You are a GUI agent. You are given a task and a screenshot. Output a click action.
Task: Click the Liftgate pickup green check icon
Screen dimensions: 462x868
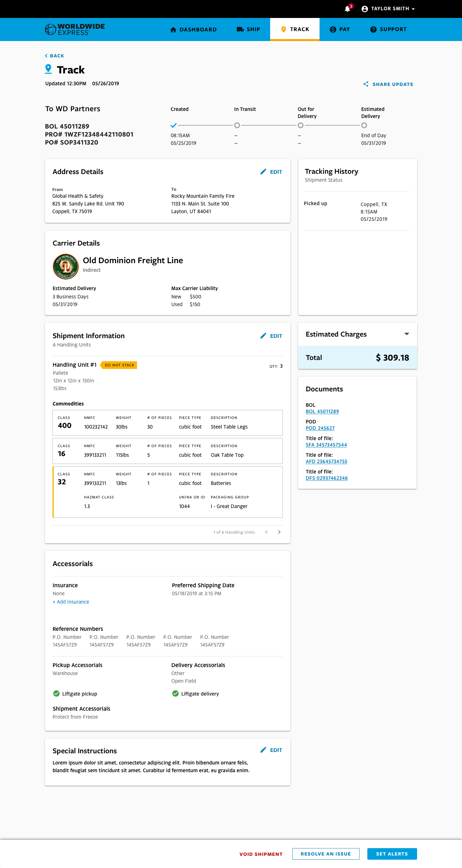(x=56, y=693)
